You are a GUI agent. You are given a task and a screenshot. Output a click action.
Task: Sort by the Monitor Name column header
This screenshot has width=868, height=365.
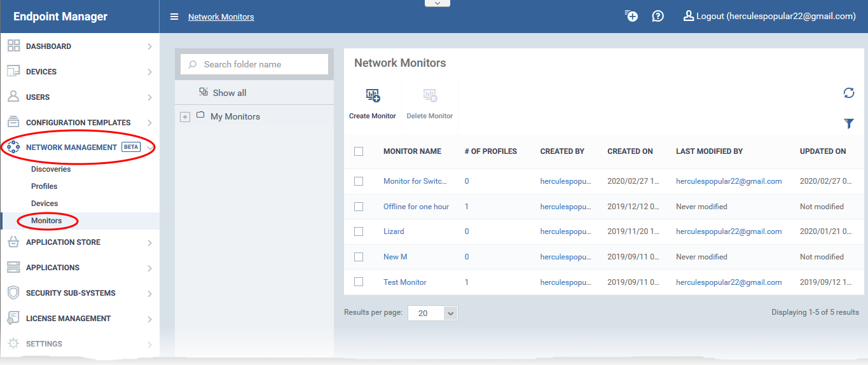[412, 151]
